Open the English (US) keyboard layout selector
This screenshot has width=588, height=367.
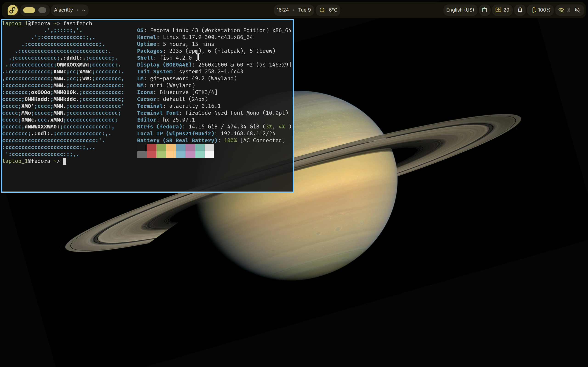pos(460,10)
